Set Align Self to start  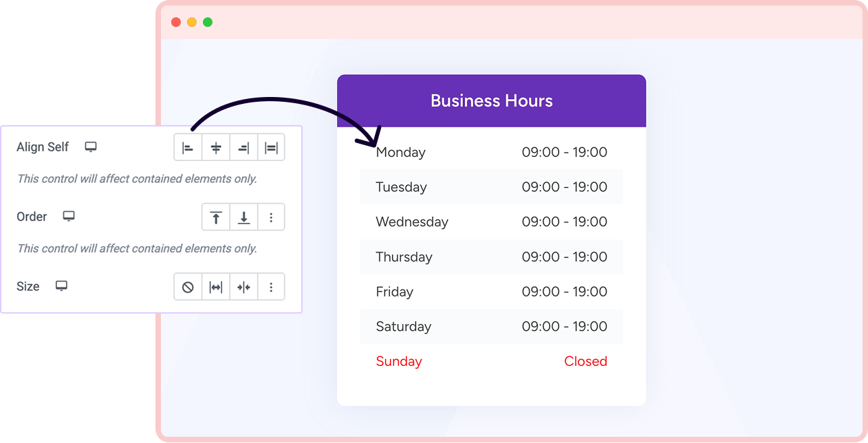(188, 148)
